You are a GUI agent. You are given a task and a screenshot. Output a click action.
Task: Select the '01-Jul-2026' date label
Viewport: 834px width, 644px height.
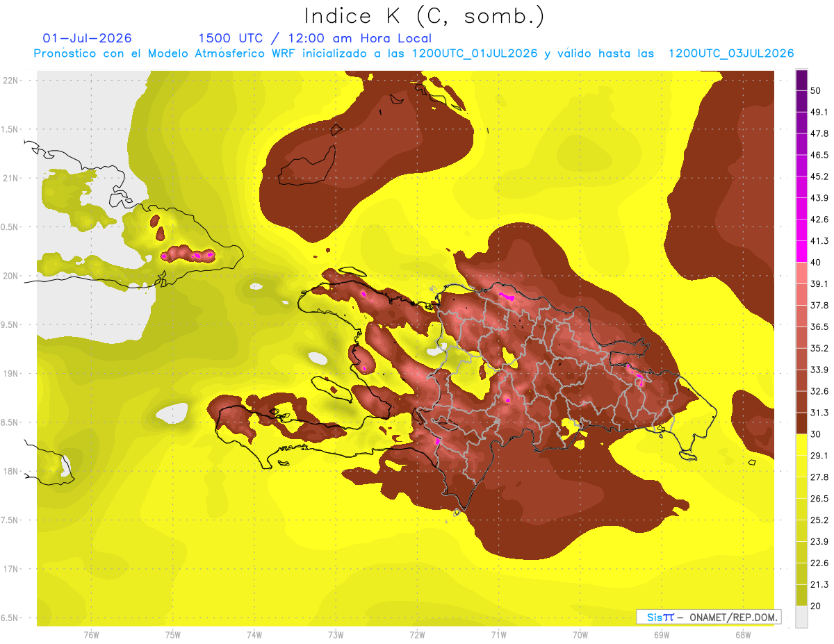click(87, 38)
